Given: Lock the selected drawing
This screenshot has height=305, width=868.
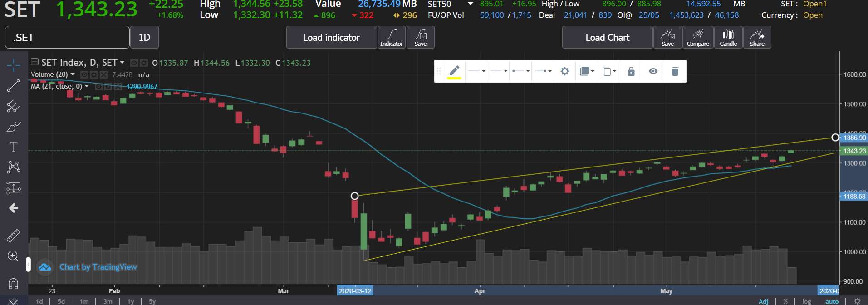Looking at the screenshot, I should tap(631, 71).
